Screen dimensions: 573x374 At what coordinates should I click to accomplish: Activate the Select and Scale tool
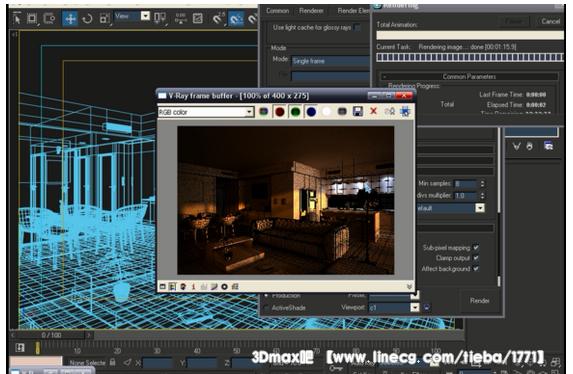[105, 18]
